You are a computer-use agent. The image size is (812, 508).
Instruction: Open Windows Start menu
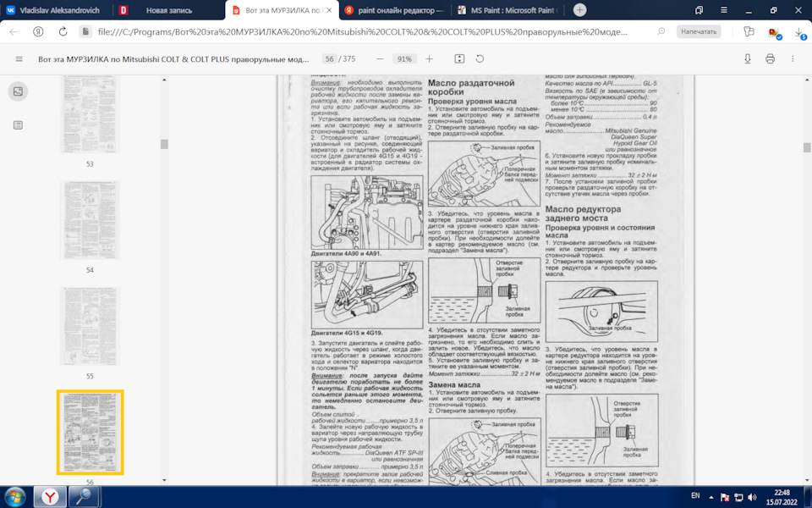pyautogui.click(x=14, y=497)
